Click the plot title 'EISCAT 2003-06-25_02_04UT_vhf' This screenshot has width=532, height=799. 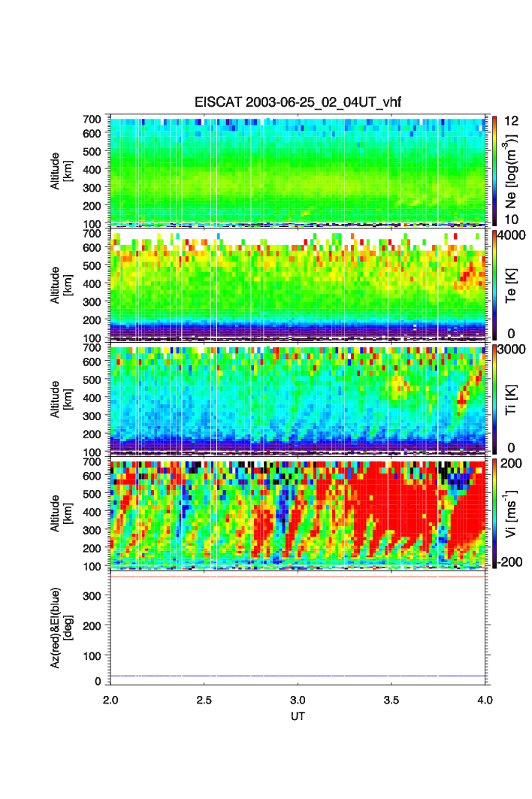298,102
